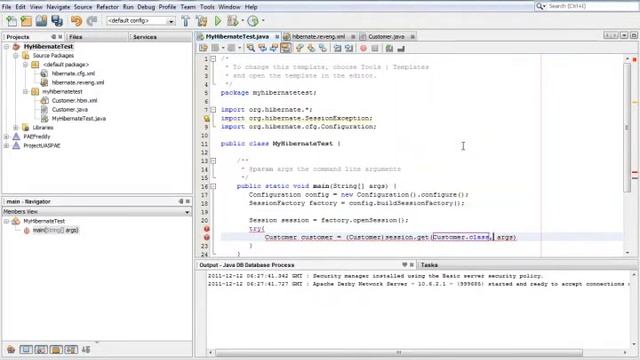Toggle Show Inner Classes filter in Navigator

tap(71, 349)
